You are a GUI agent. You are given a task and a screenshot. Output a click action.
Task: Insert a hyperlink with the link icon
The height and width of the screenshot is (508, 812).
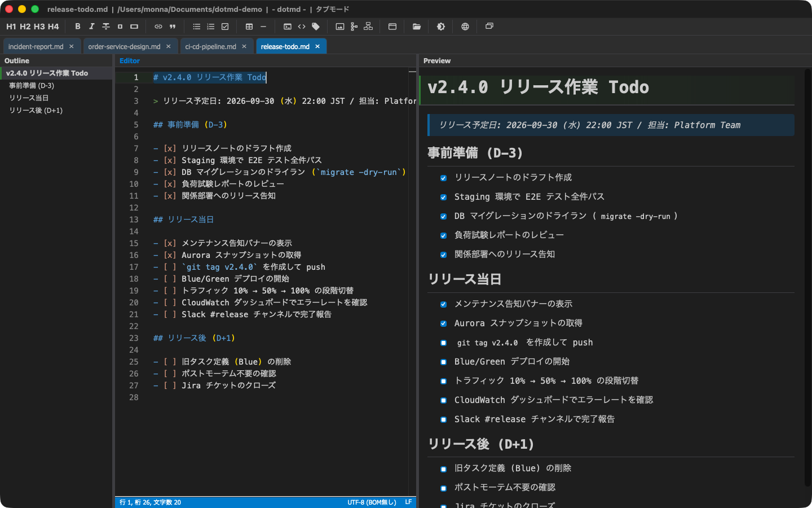(x=158, y=27)
